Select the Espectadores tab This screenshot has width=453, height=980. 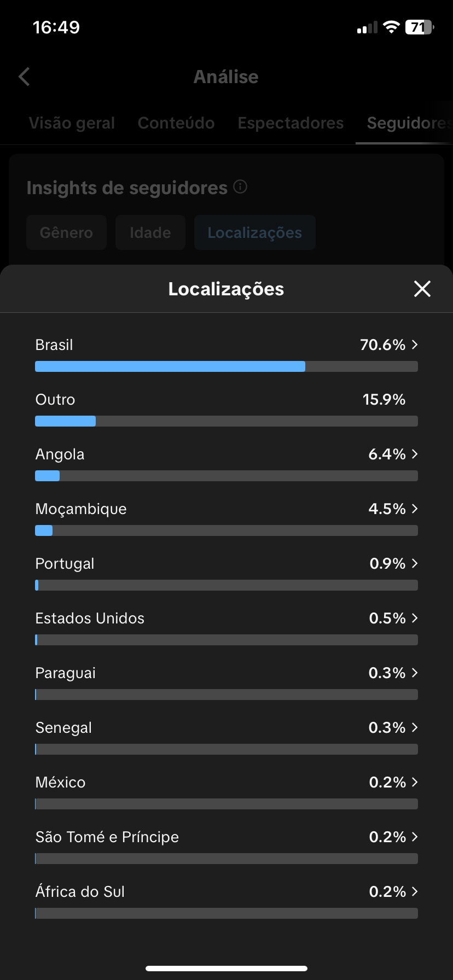tap(291, 123)
